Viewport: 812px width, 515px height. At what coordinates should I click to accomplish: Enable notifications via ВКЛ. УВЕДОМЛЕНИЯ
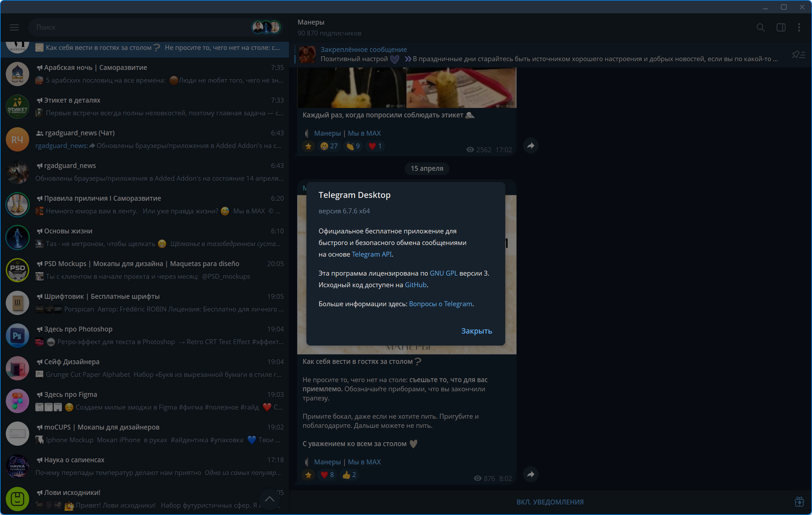coord(550,502)
